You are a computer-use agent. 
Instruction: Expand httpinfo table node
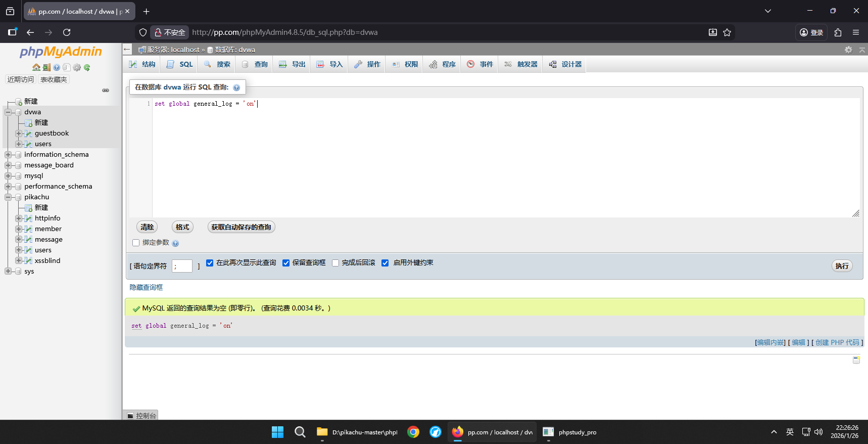pos(19,218)
